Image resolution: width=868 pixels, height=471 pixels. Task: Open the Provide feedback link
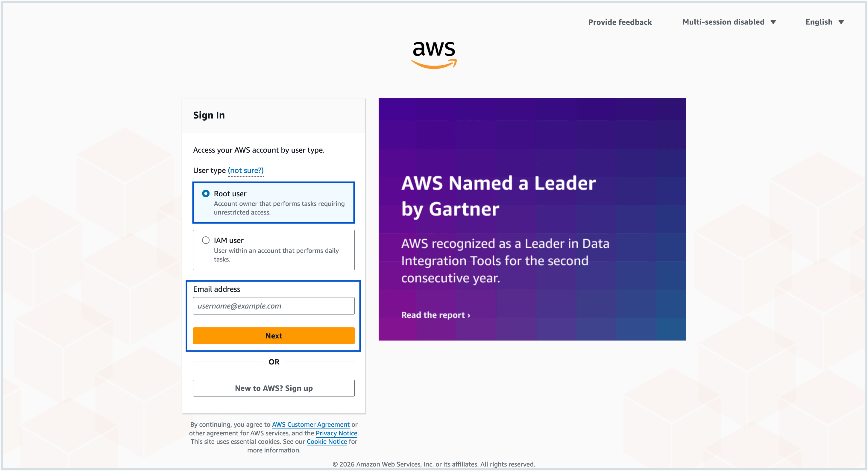coord(620,22)
